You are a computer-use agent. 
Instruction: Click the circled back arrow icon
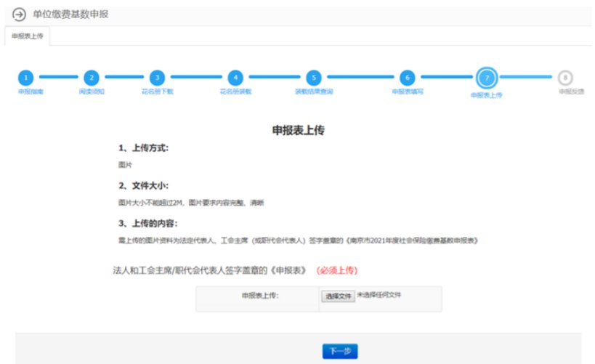[20, 15]
